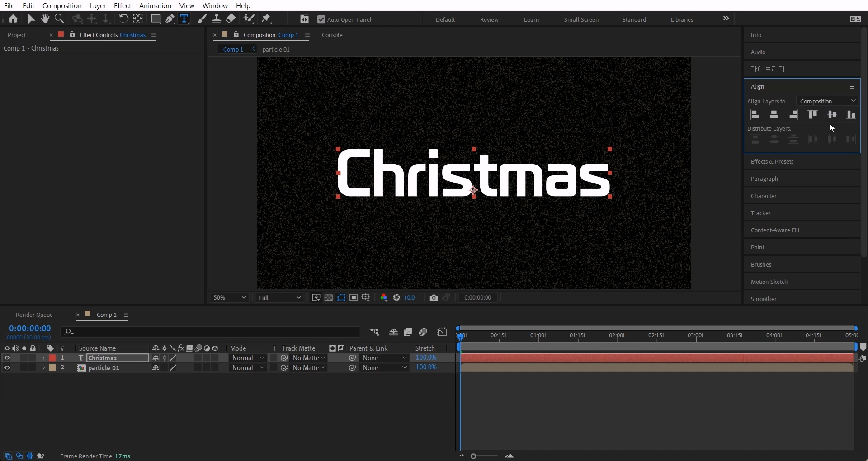
Task: Open the Composition menu
Action: coord(62,5)
